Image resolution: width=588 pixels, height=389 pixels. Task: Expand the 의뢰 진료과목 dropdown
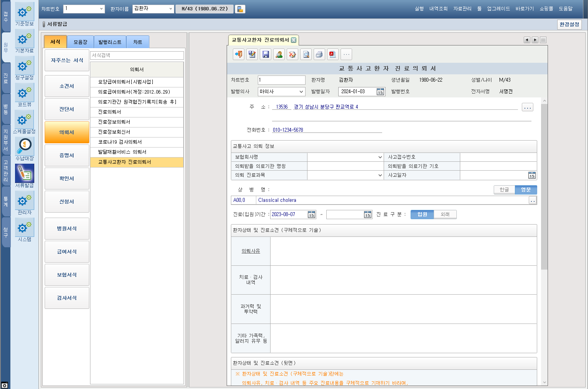380,175
